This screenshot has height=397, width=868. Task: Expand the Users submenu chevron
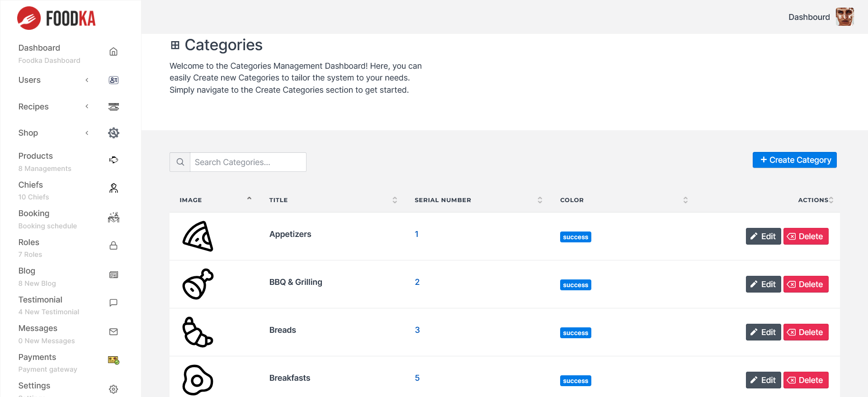(x=87, y=80)
